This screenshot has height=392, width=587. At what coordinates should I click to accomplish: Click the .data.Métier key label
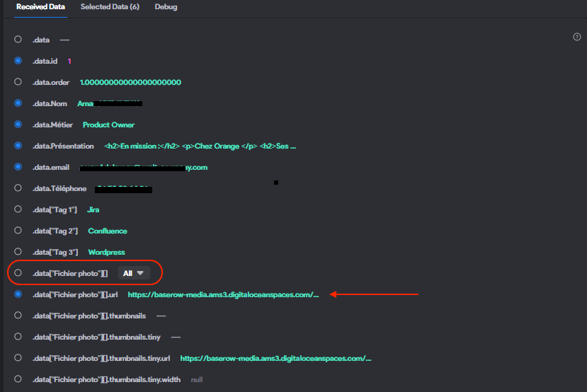pos(52,125)
